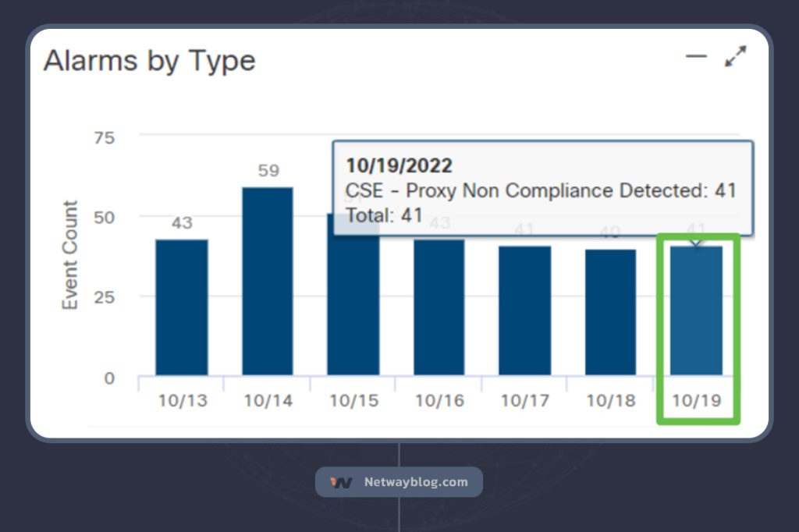Select the tallest bar for 10/14
799x532 pixels.
point(268,281)
